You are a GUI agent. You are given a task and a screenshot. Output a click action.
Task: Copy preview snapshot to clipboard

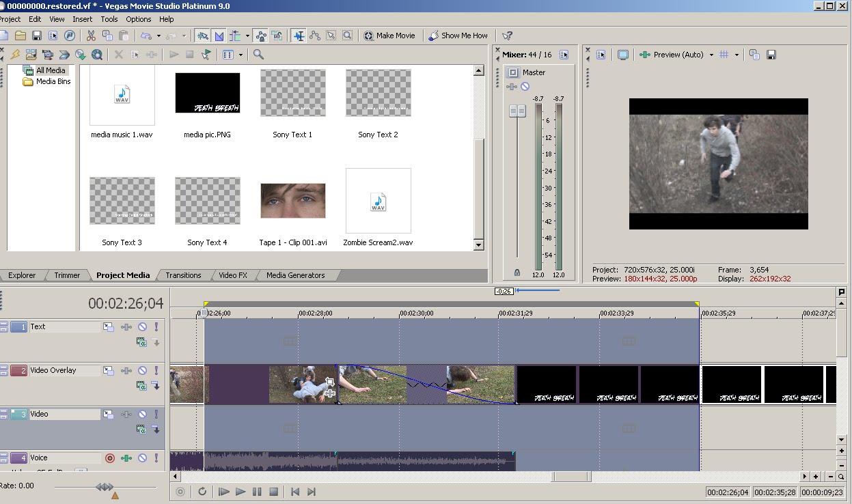coord(754,55)
